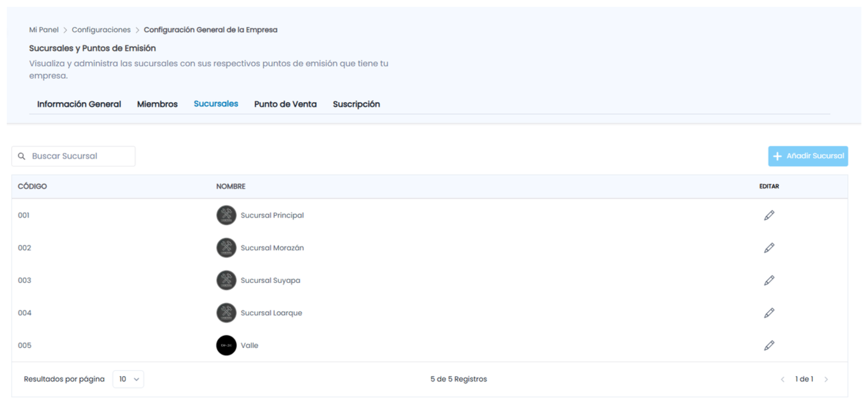Open the Miembros tab

point(157,104)
